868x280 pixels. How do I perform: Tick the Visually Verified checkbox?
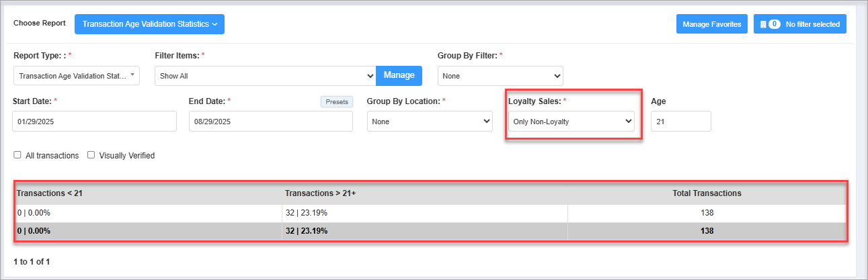click(x=91, y=155)
